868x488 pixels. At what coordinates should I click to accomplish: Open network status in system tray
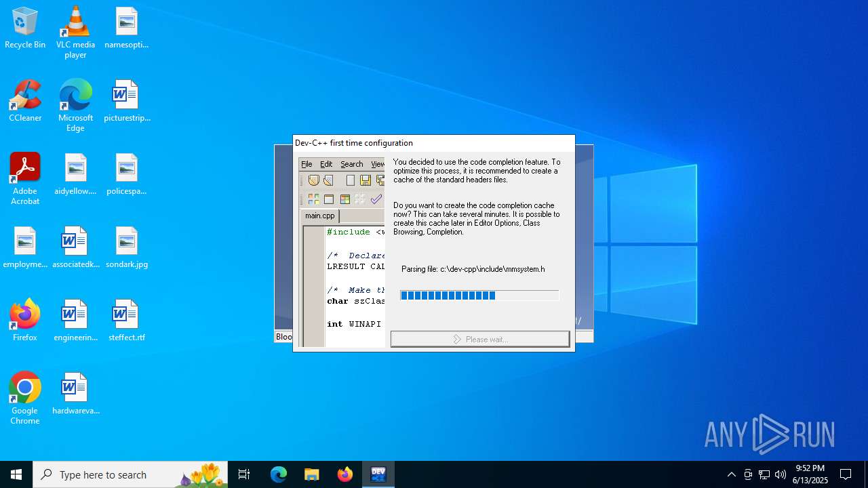point(764,474)
